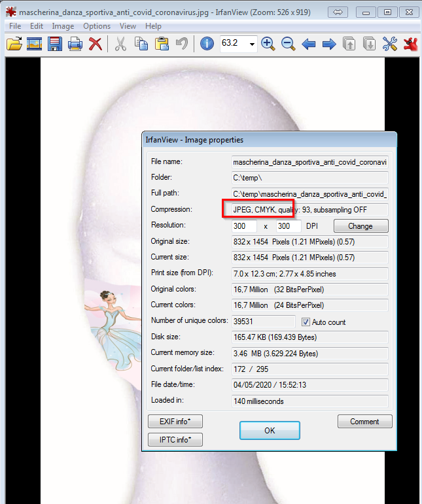Viewport: 422px width, 504px height.
Task: Click the Change DPI button
Action: tap(361, 226)
